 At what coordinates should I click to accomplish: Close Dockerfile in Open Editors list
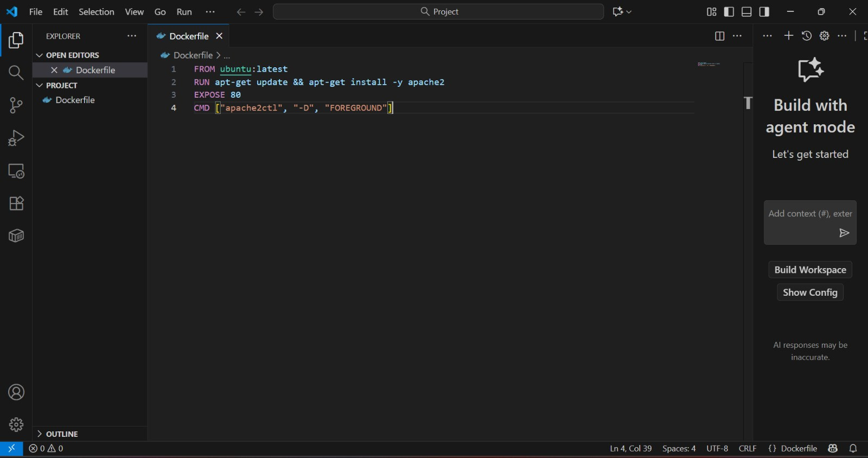click(x=54, y=70)
